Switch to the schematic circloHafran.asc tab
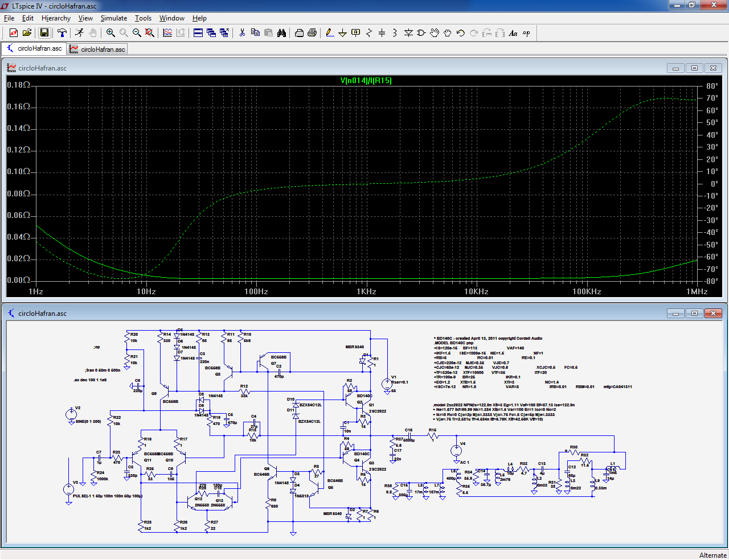The width and height of the screenshot is (729, 560). 34,48
